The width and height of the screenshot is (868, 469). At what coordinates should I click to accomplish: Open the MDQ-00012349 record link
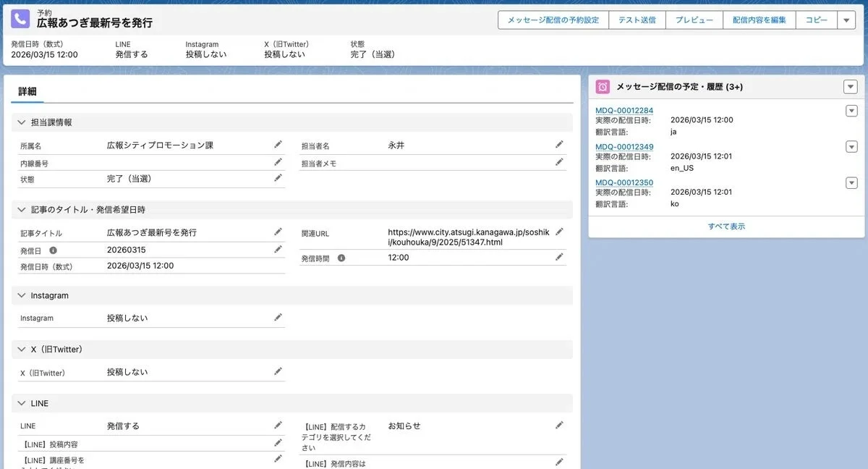pos(625,147)
